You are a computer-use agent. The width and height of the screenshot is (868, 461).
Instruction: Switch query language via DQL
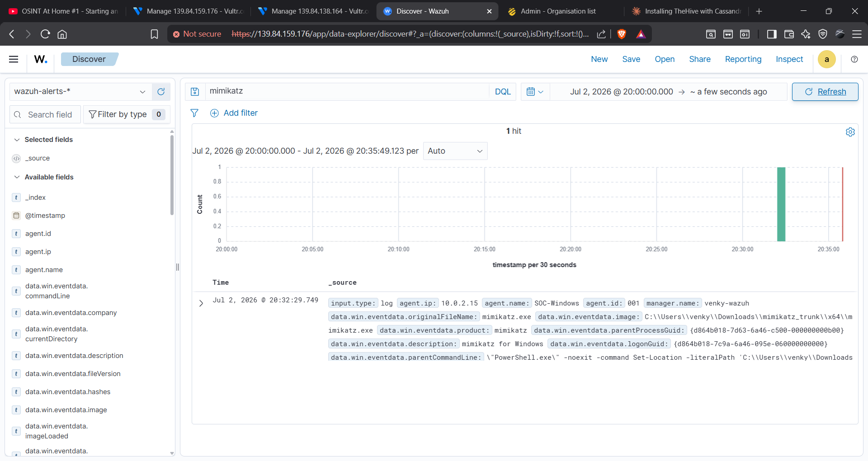503,92
